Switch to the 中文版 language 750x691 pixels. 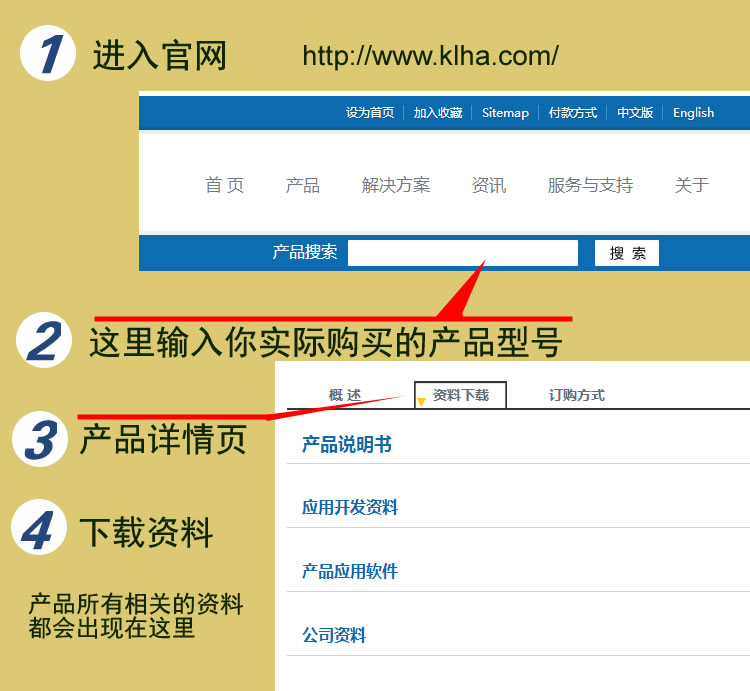(635, 113)
